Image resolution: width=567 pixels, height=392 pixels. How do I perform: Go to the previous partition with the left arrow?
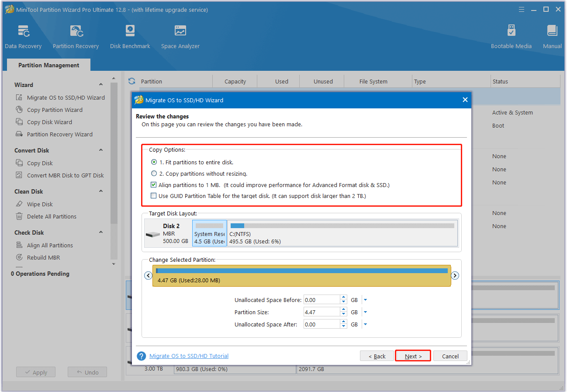pos(148,275)
